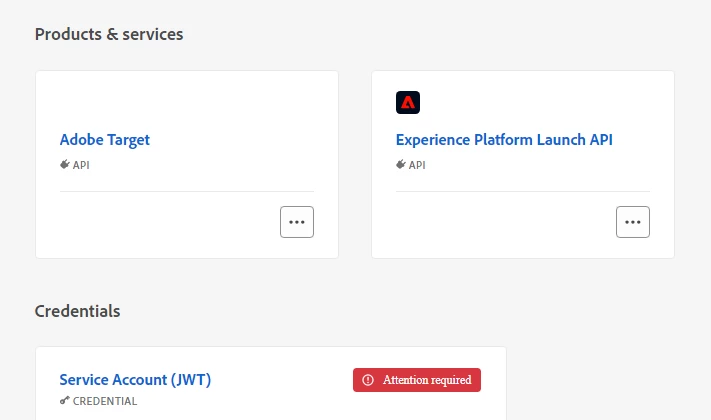Click the key icon next to CREDENTIAL
Viewport: 711px width, 420px height.
point(65,400)
